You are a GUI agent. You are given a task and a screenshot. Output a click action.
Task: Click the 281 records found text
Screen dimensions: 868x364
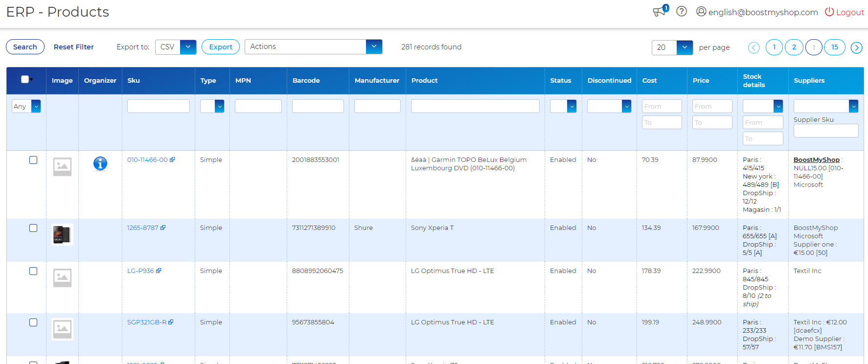tap(431, 47)
